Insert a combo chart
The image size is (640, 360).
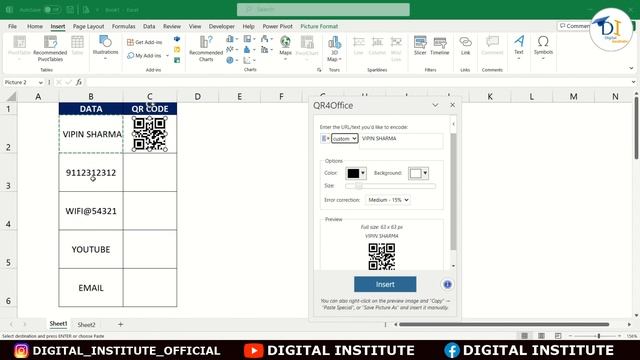pos(266,49)
